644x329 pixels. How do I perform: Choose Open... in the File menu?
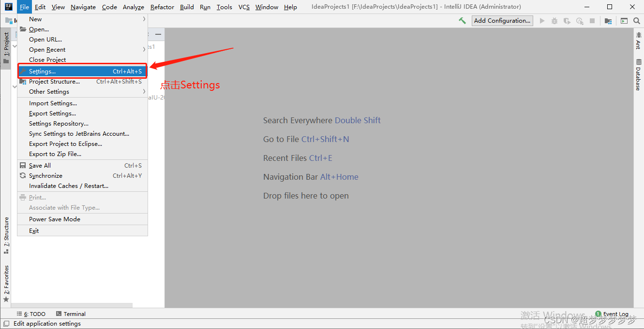82,29
